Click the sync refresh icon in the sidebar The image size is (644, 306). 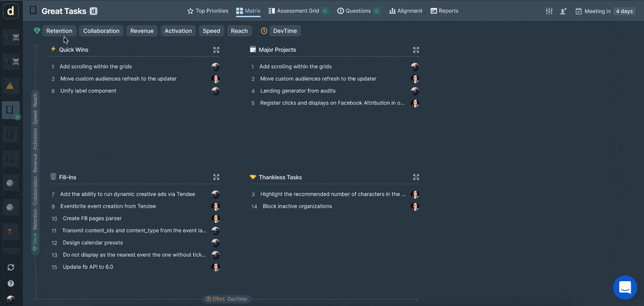click(x=10, y=267)
